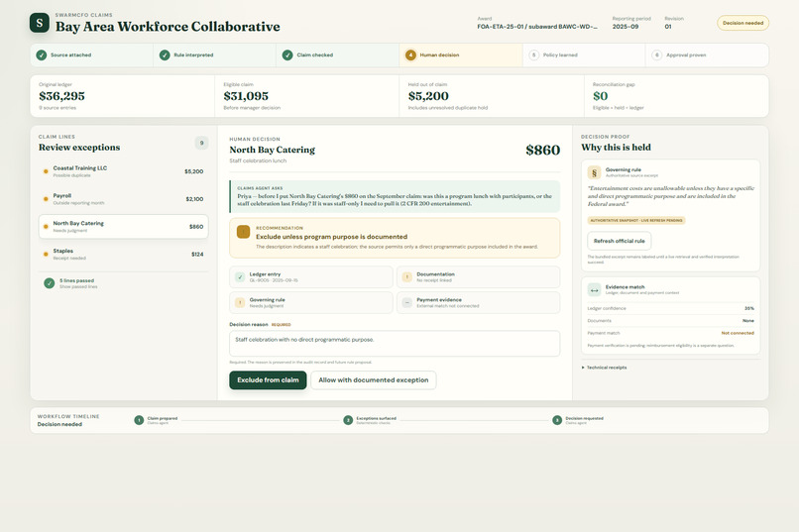This screenshot has height=532, width=799.
Task: Click the Ledger confidence percentage value
Action: [x=749, y=308]
